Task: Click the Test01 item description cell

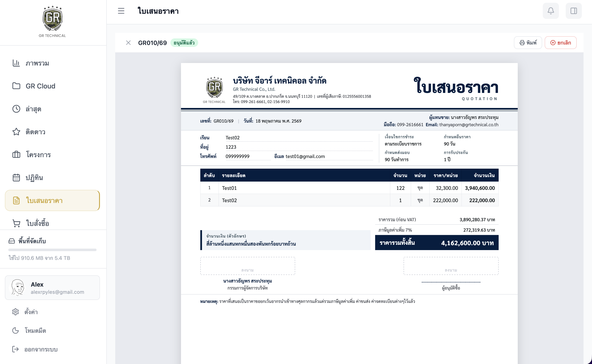Action: coord(304,188)
